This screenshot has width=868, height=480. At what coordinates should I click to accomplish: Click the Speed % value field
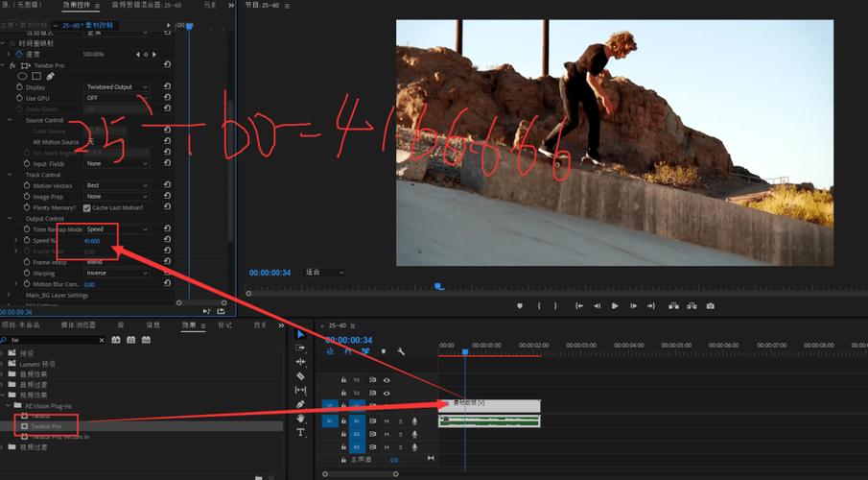point(92,241)
